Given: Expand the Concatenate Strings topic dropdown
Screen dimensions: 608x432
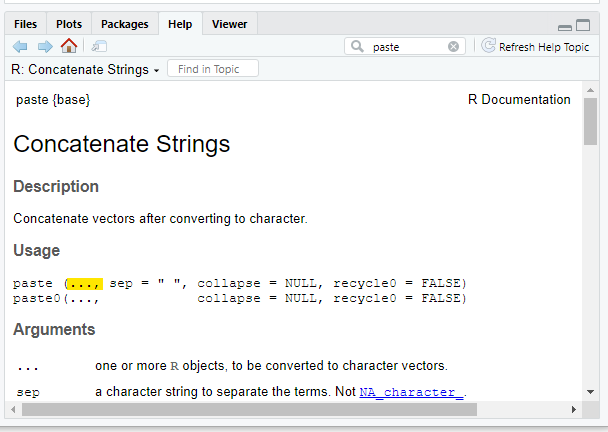Looking at the screenshot, I should click(x=156, y=71).
